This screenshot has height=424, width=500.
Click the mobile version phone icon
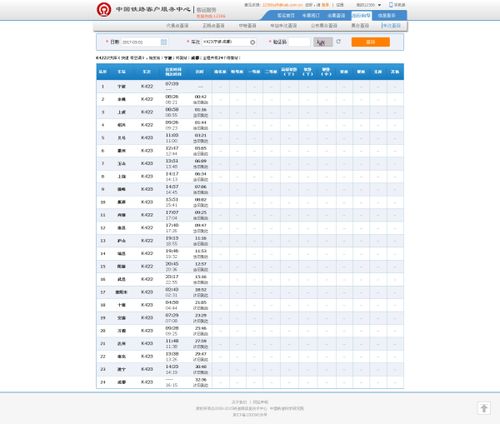[391, 5]
